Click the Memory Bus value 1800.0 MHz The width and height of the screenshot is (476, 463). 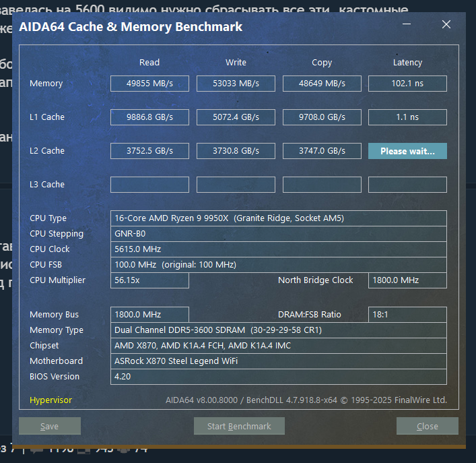click(149, 315)
